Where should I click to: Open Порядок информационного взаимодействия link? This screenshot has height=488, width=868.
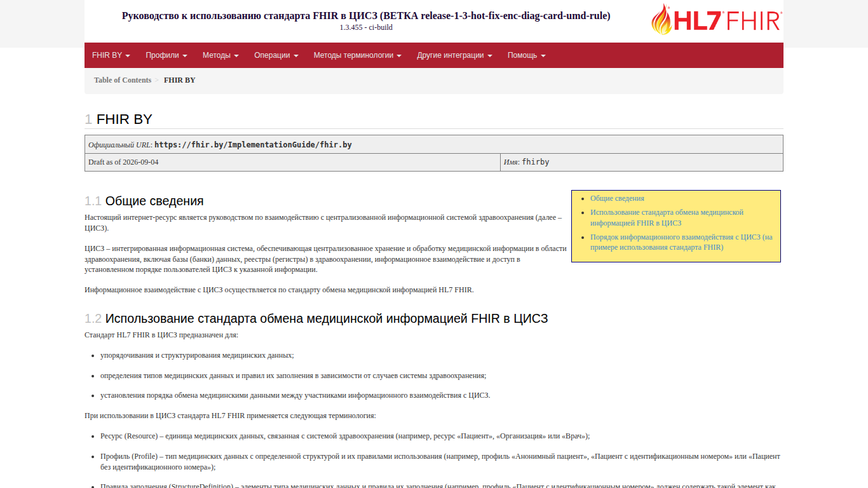(x=681, y=242)
